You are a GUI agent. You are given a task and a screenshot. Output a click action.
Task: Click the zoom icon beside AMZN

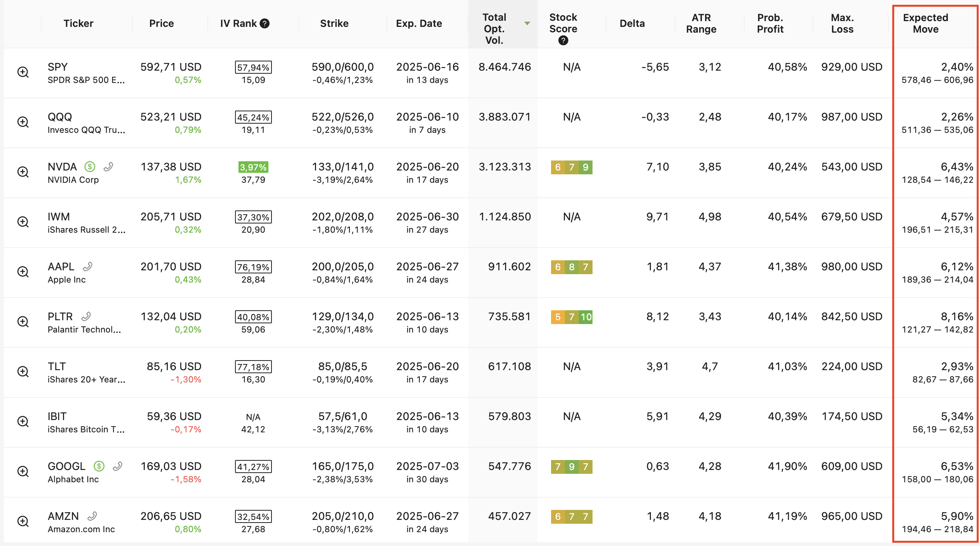[23, 521]
